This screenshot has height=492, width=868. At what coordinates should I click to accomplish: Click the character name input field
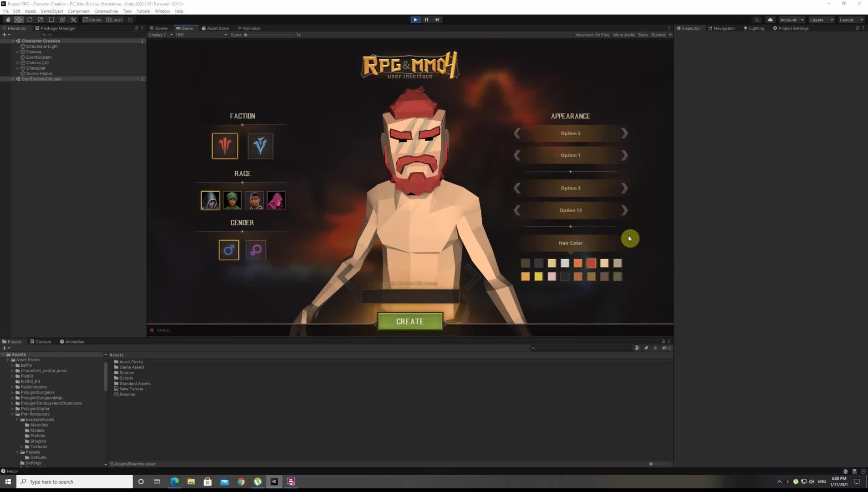409,296
